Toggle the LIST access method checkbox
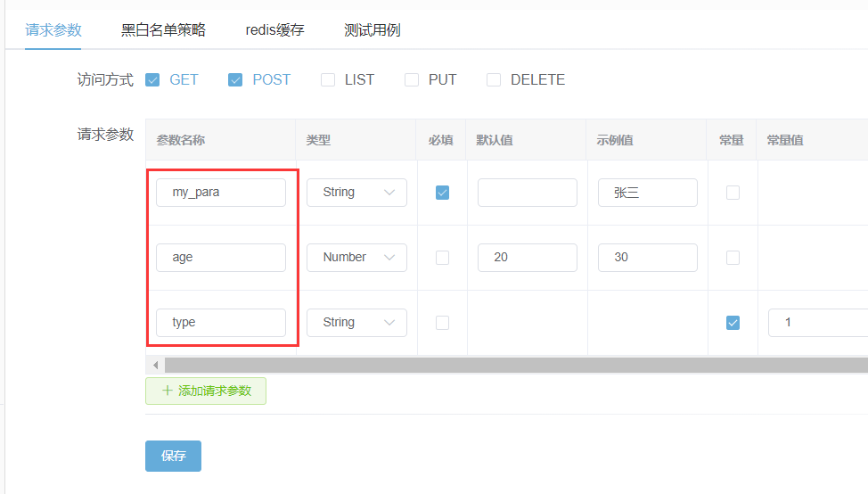 click(x=328, y=80)
